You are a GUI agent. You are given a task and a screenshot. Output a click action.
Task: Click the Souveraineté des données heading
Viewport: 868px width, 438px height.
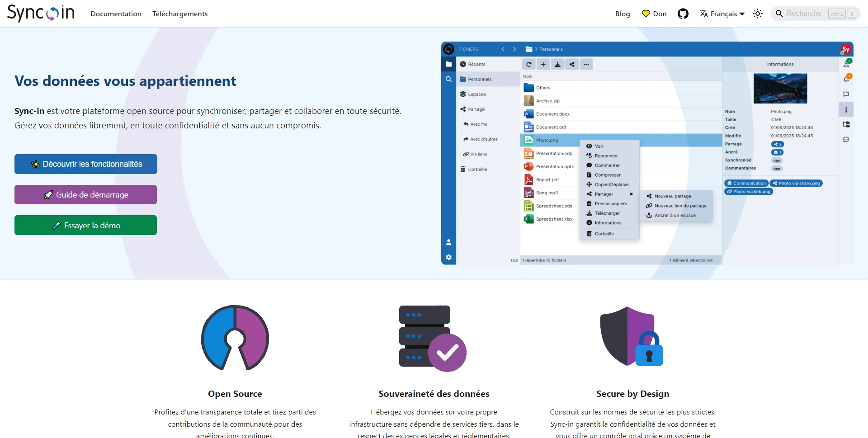click(434, 394)
